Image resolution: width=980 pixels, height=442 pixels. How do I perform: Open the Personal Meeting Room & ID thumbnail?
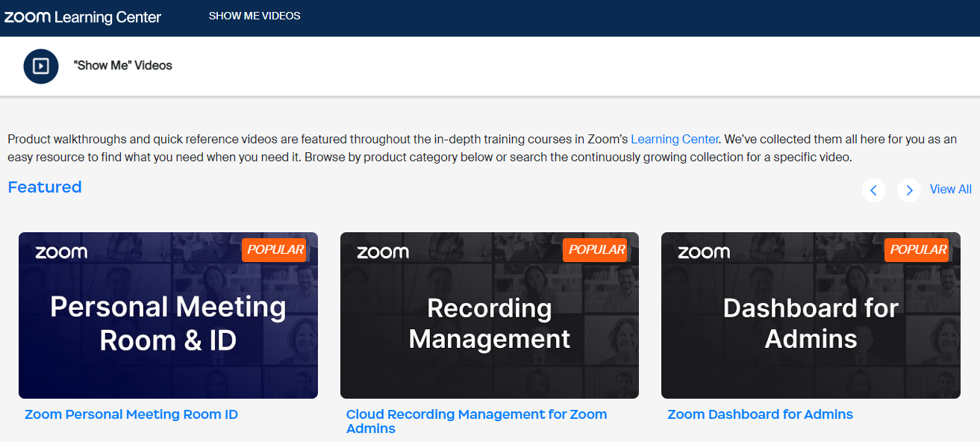tap(168, 315)
